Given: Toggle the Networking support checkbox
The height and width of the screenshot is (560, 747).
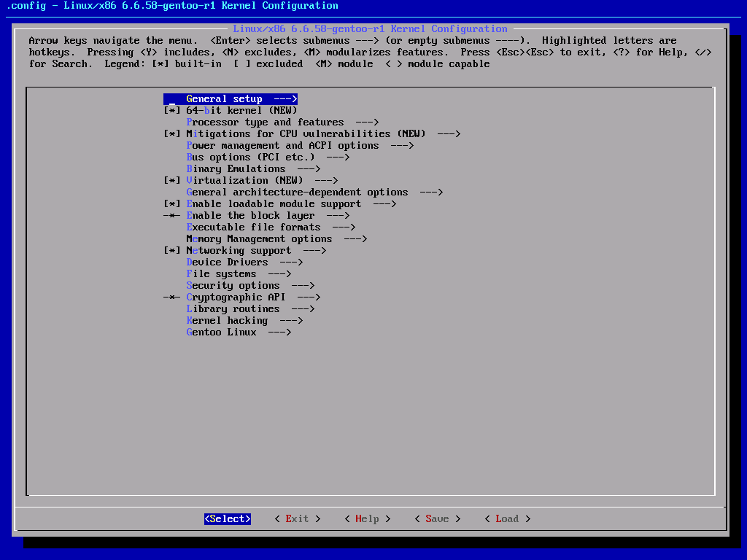Looking at the screenshot, I should (x=172, y=251).
